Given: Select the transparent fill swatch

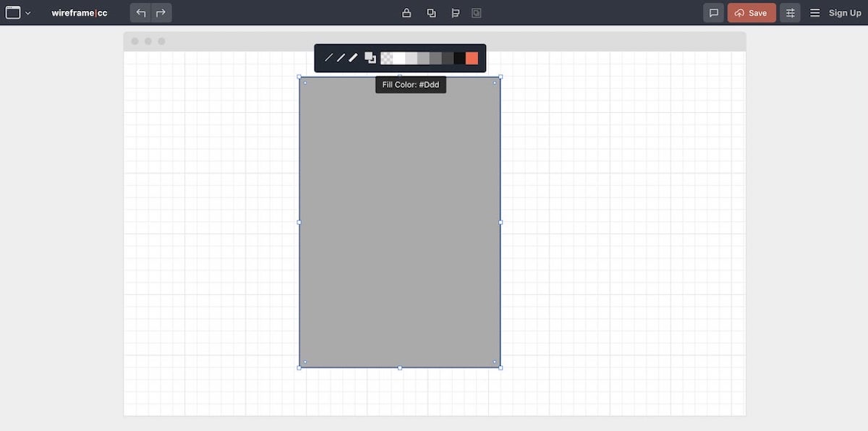Looking at the screenshot, I should click(x=388, y=58).
